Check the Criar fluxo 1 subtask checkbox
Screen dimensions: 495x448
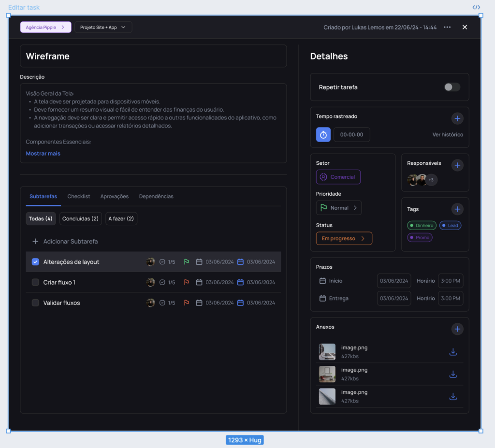tap(35, 282)
